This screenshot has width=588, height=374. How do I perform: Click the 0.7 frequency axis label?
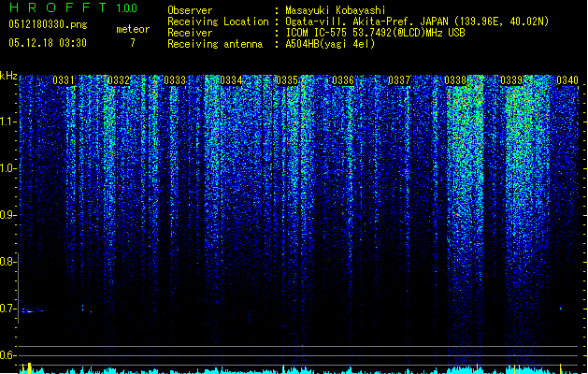coord(7,309)
